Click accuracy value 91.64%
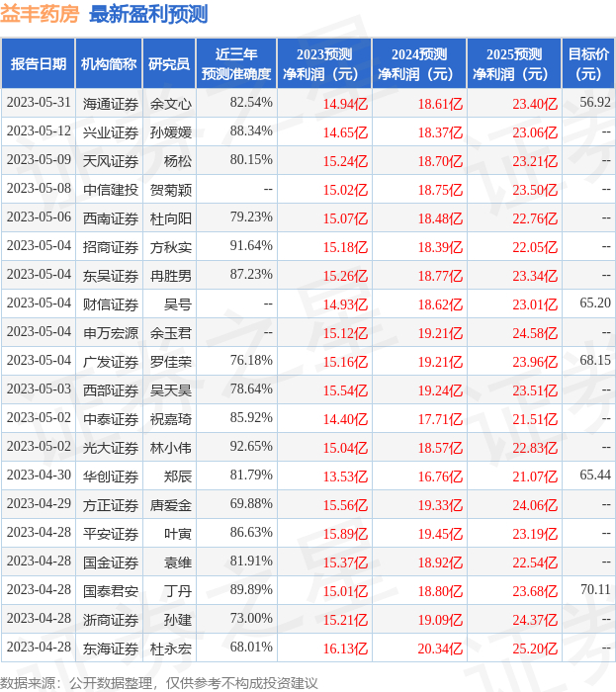Image resolution: width=616 pixels, height=692 pixels. [250, 246]
